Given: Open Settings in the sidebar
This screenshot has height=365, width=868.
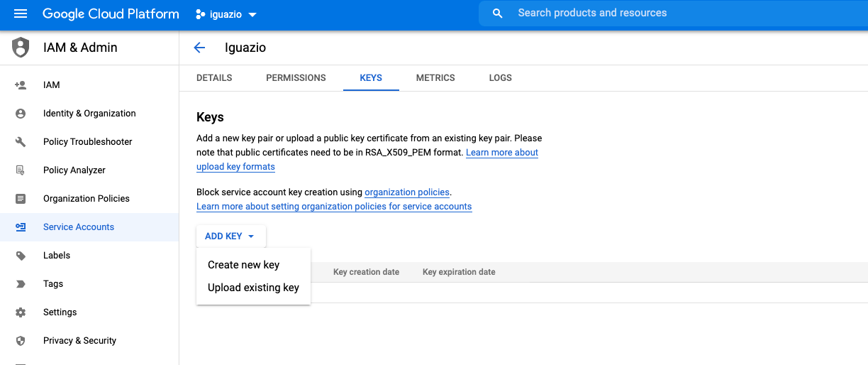Looking at the screenshot, I should (89, 312).
